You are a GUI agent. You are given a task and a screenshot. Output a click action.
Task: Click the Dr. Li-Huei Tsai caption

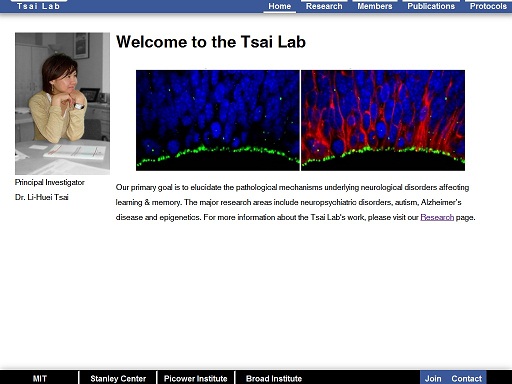[42, 197]
